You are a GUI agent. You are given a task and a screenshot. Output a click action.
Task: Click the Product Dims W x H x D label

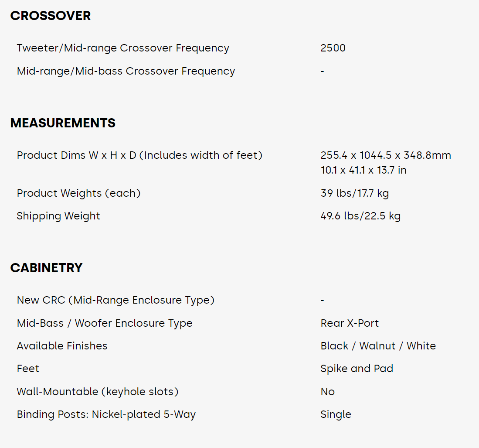point(139,155)
